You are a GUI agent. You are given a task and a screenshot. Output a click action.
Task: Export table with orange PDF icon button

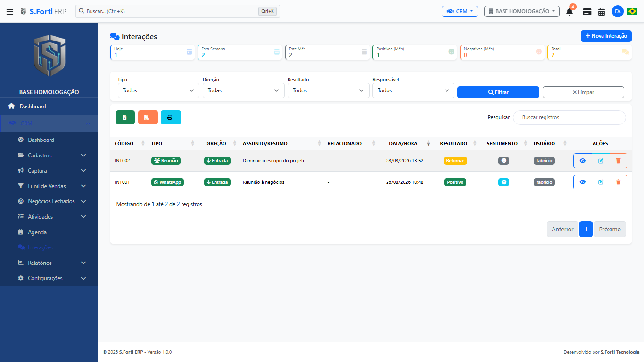pos(148,117)
